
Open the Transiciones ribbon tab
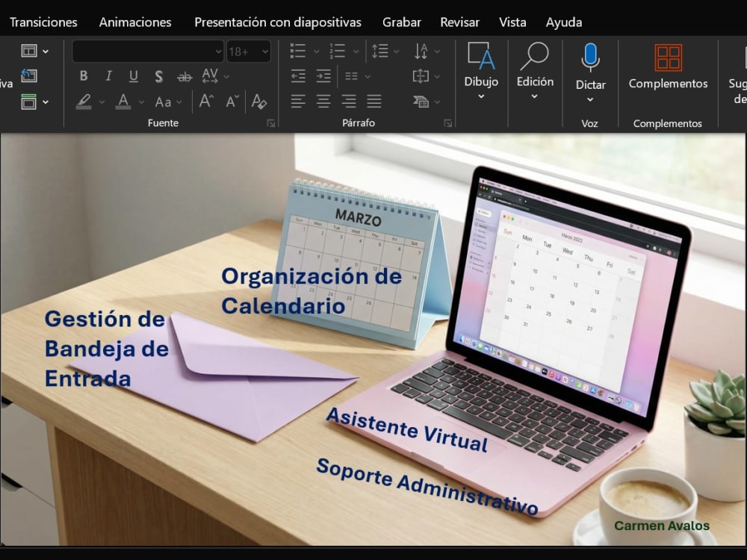[x=43, y=22]
